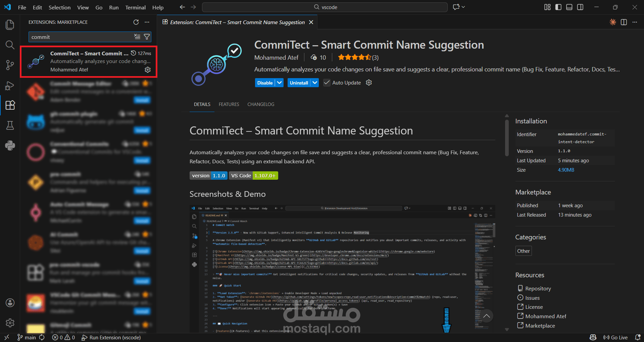Screen dimensions: 644x342
Task: Toggle the Auto Update checkbox
Action: coord(327,82)
